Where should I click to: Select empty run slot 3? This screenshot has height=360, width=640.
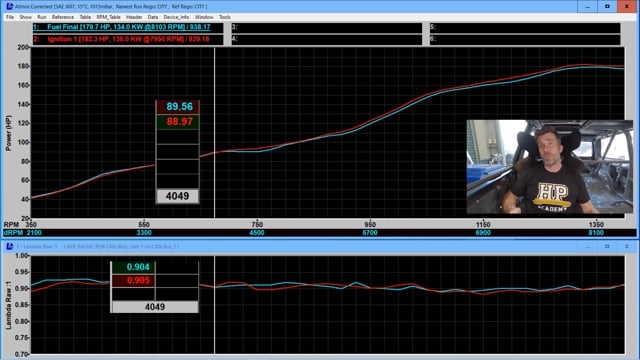pyautogui.click(x=327, y=27)
